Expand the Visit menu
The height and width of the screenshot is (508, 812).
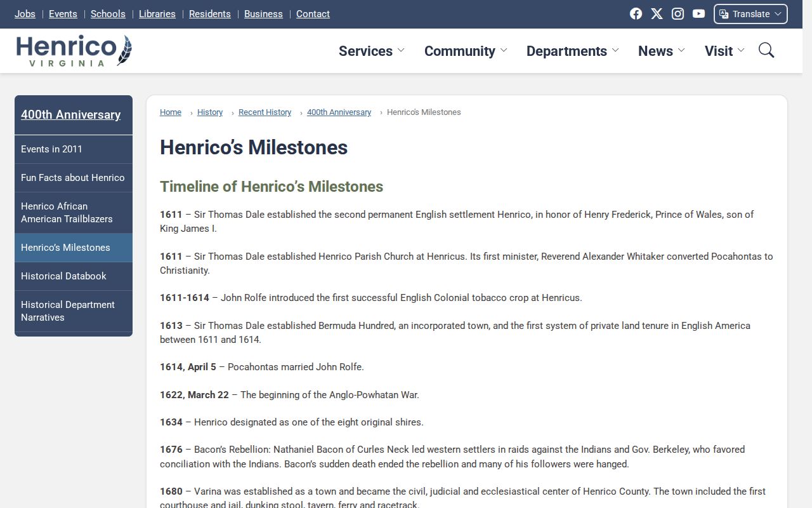(724, 51)
